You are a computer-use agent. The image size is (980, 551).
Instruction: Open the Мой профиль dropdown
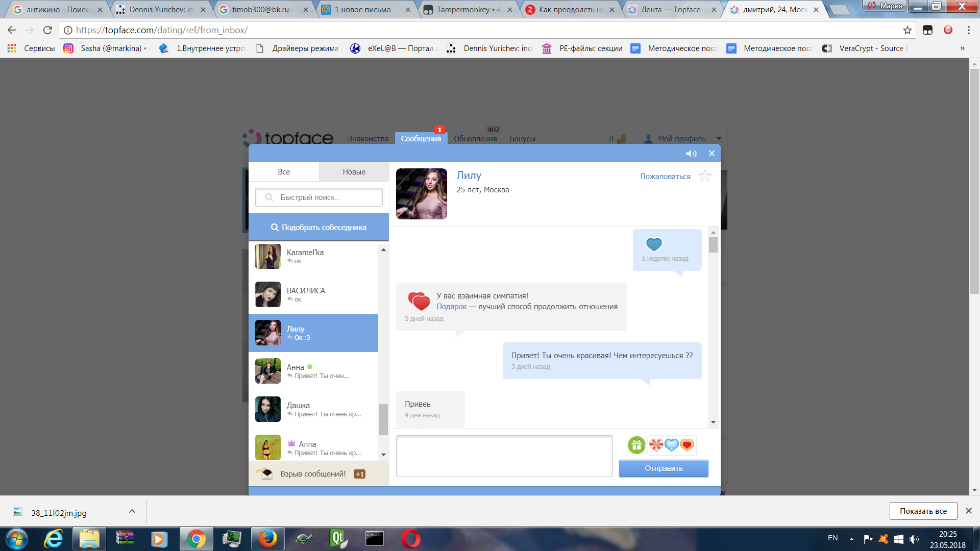tap(683, 138)
